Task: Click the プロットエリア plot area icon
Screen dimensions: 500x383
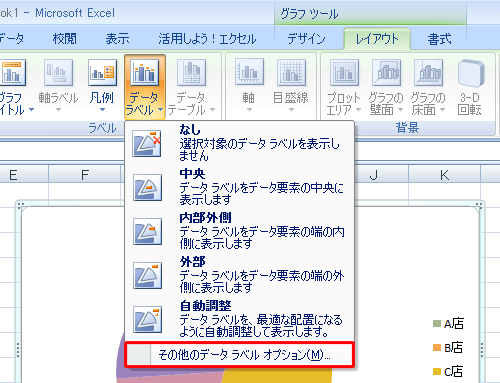Action: pos(344,72)
